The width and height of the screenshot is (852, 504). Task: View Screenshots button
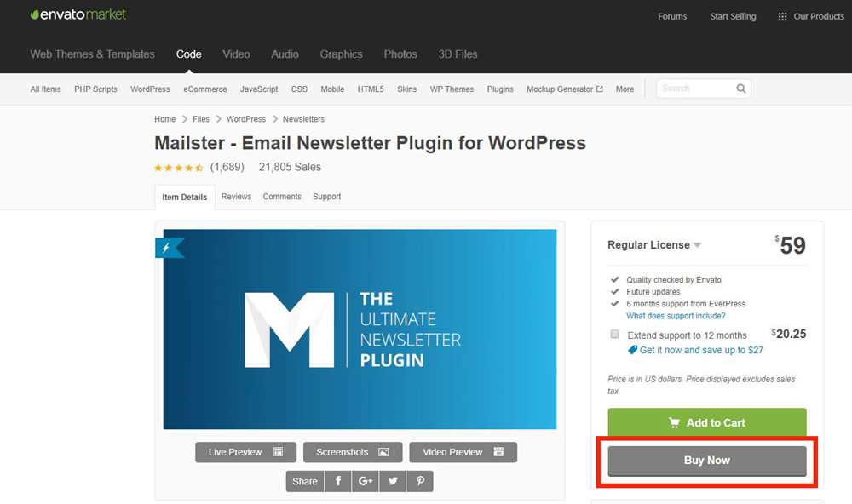pyautogui.click(x=353, y=452)
